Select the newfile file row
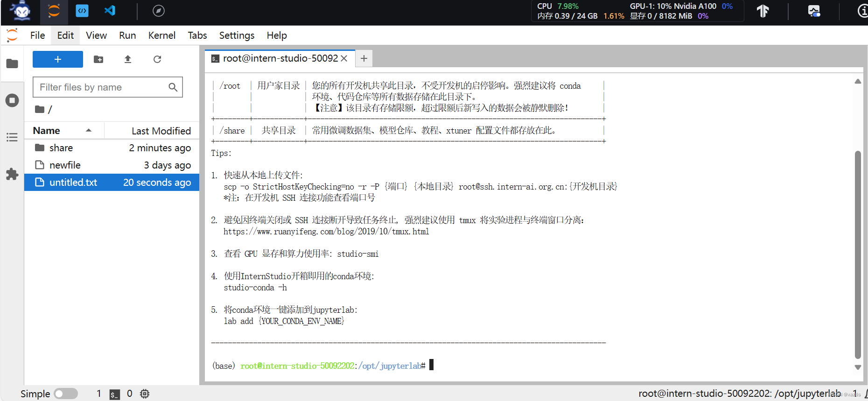 tap(112, 165)
